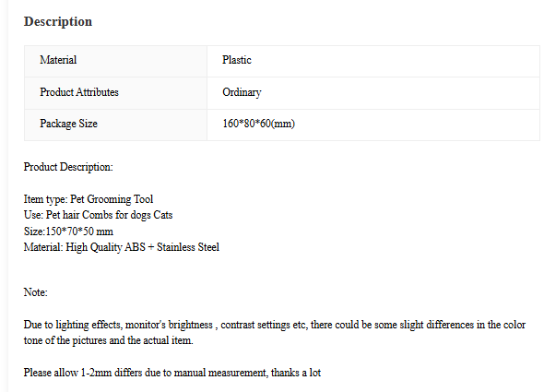Screen dimensions: 544x392
Task: Click the Description heading
Action: tap(58, 21)
